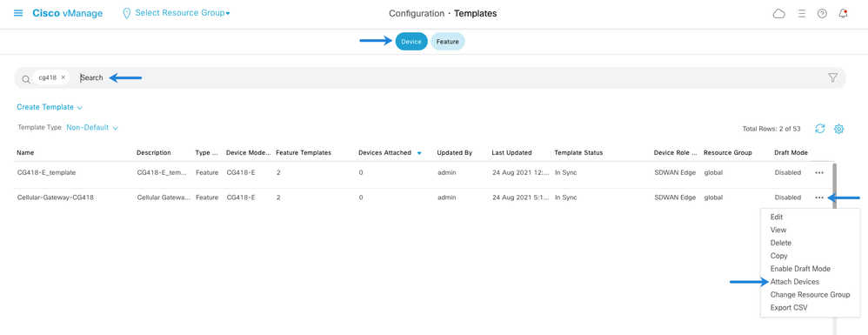Image resolution: width=868 pixels, height=335 pixels.
Task: Sort by Devices Attached arrow
Action: [x=419, y=153]
